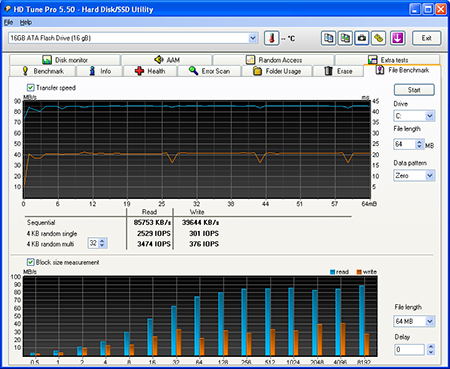Close the HD Tune Pro window
Screen dimensions: 450x369
point(441,9)
